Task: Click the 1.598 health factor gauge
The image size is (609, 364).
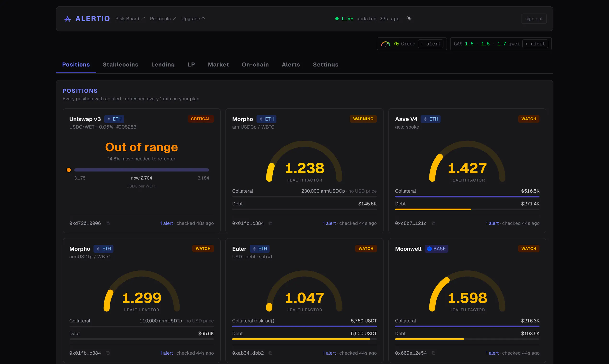Action: coord(467,291)
